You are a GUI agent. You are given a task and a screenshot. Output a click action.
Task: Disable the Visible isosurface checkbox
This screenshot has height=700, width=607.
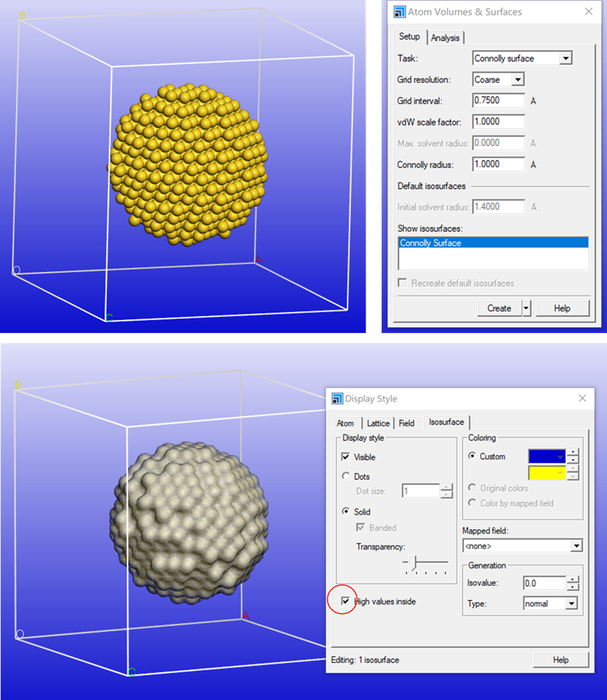[345, 457]
